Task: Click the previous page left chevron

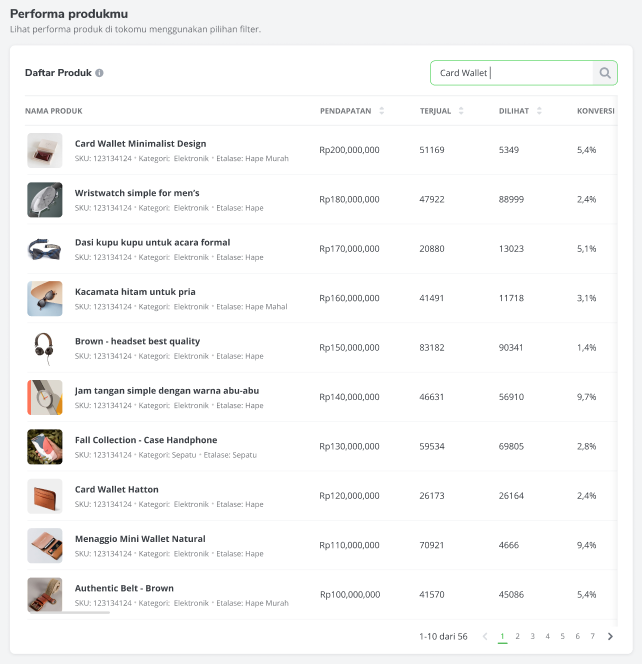Action: coord(485,636)
